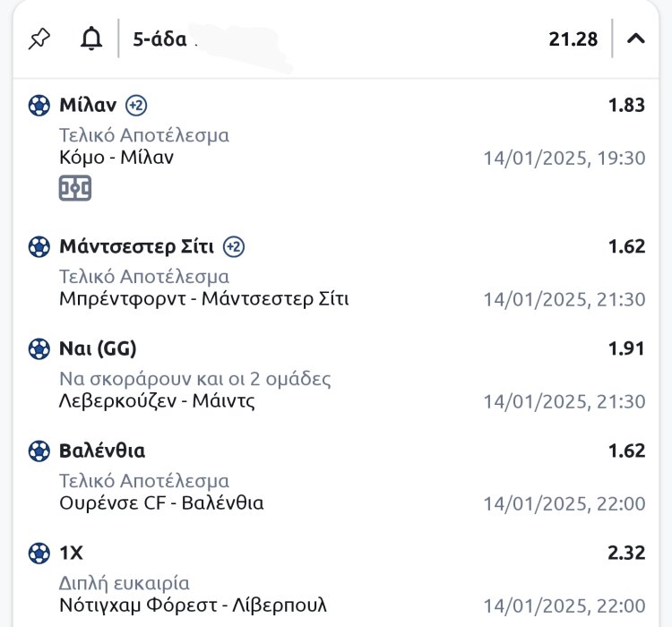The width and height of the screenshot is (672, 627).
Task: Open the Κόμο - Μίλαν match link
Action: click(x=116, y=158)
